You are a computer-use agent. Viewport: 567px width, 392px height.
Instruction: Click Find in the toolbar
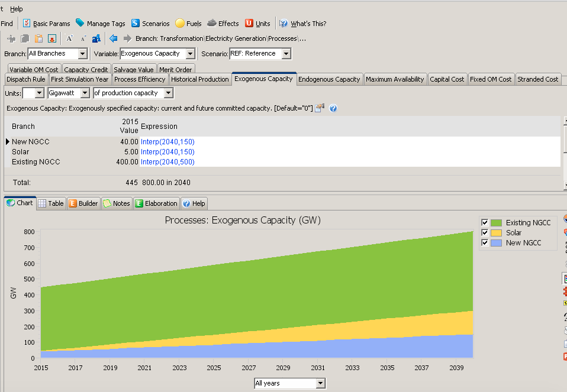(7, 24)
